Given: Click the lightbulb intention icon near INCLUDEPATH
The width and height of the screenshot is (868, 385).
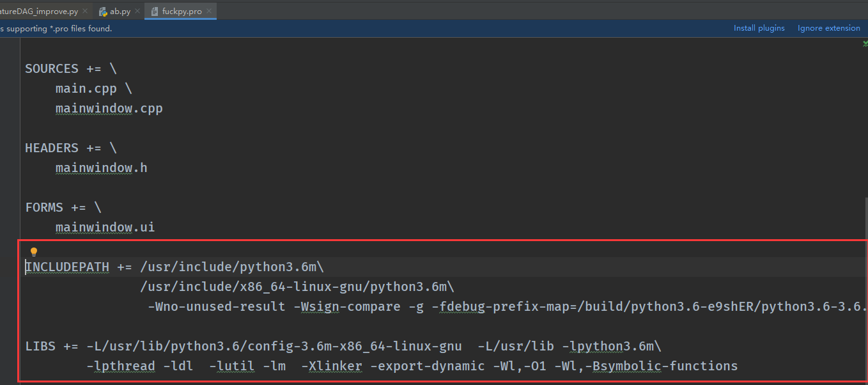Looking at the screenshot, I should point(33,251).
